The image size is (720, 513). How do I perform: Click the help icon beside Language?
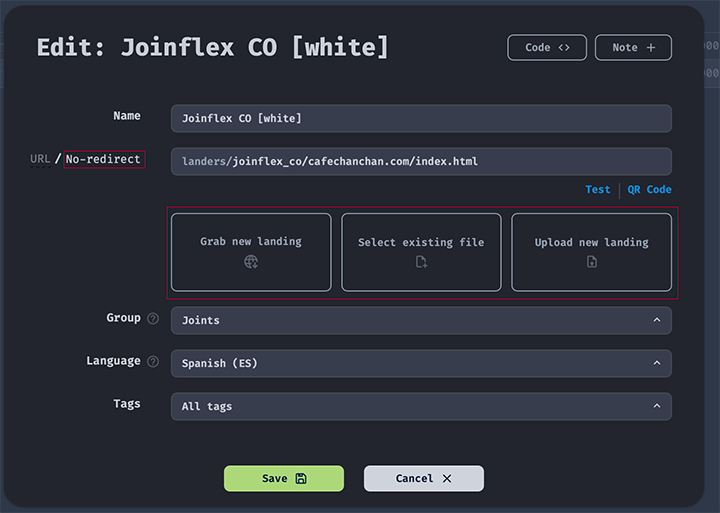click(153, 362)
